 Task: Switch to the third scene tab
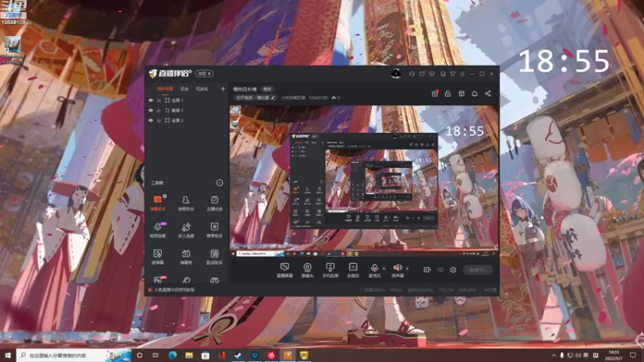(202, 88)
